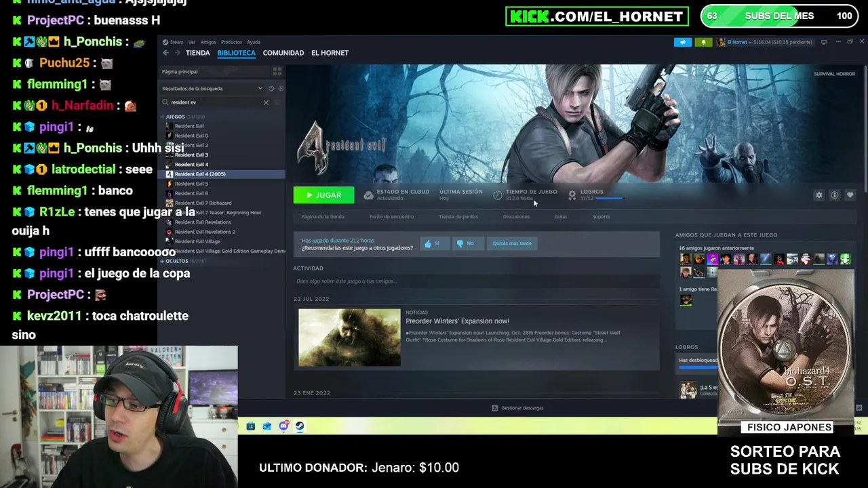868x488 pixels.
Task: Click the play time clock icon
Action: [x=498, y=195]
